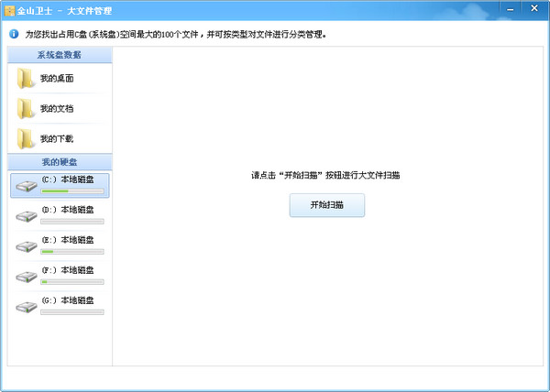Close the 大文件管理 window

[x=534, y=8]
